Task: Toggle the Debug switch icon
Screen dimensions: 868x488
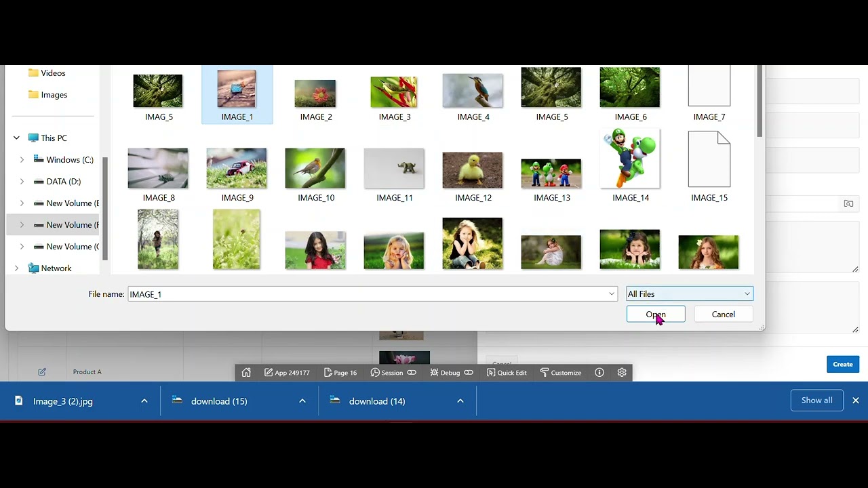Action: coord(469,373)
